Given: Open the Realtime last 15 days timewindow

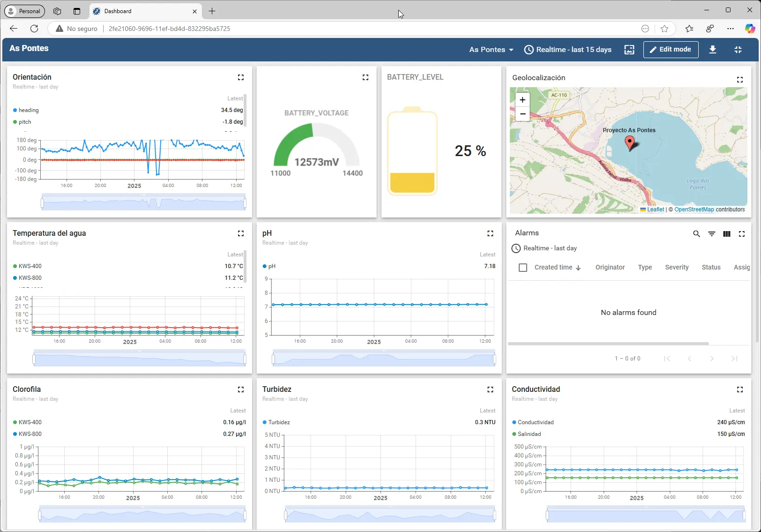Looking at the screenshot, I should coord(567,50).
